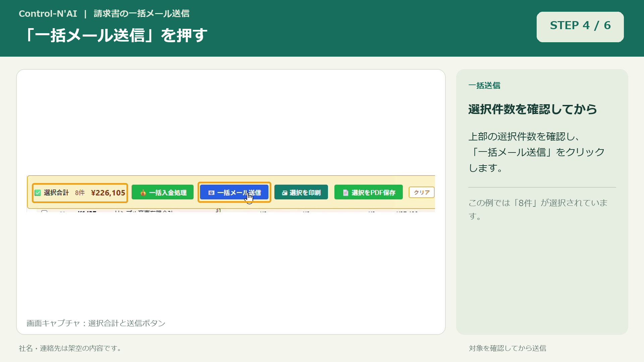Click the ¥226,105 total amount

pyautogui.click(x=108, y=193)
